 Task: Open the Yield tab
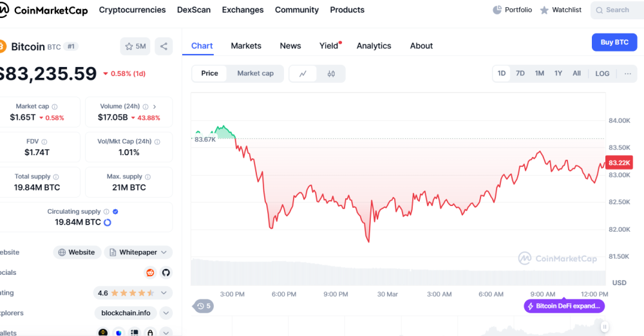click(x=330, y=46)
